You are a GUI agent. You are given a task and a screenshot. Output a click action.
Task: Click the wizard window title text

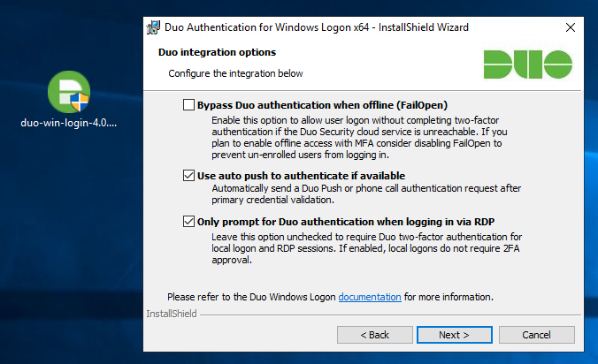[317, 27]
